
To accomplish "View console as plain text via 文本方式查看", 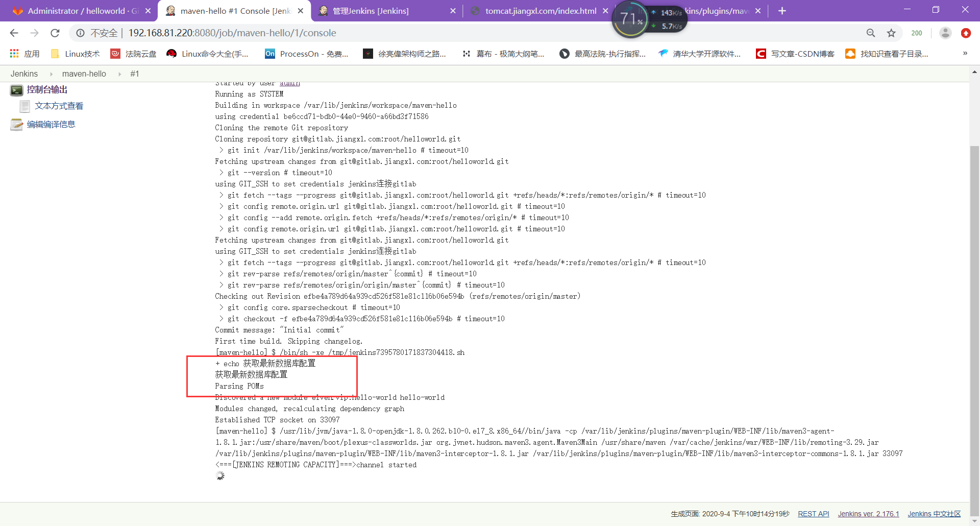I will [x=59, y=106].
